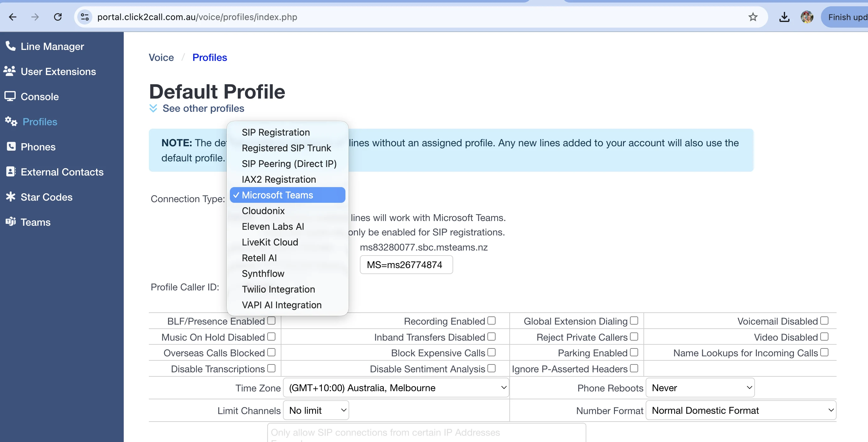868x442 pixels.
Task: Reload the page with the refresh icon
Action: 58,17
